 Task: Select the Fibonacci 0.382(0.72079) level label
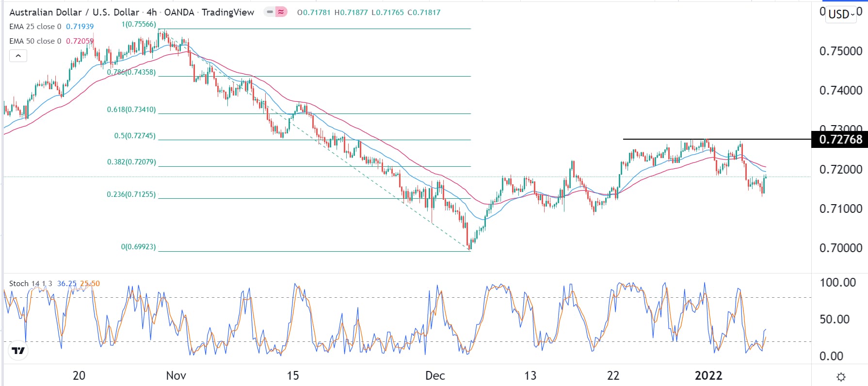(x=131, y=162)
